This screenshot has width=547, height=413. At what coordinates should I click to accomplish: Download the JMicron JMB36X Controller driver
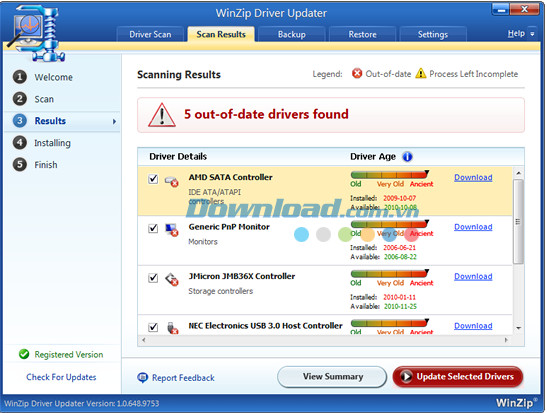click(473, 276)
